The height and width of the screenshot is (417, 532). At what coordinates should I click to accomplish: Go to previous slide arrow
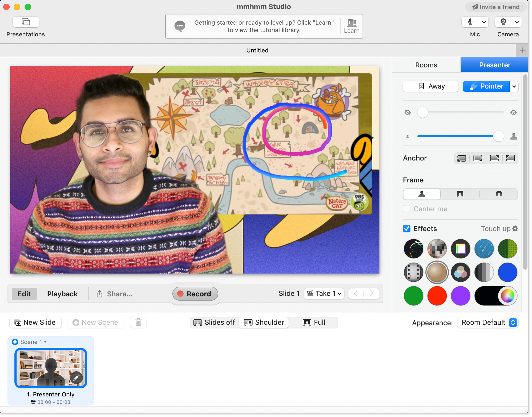click(356, 294)
